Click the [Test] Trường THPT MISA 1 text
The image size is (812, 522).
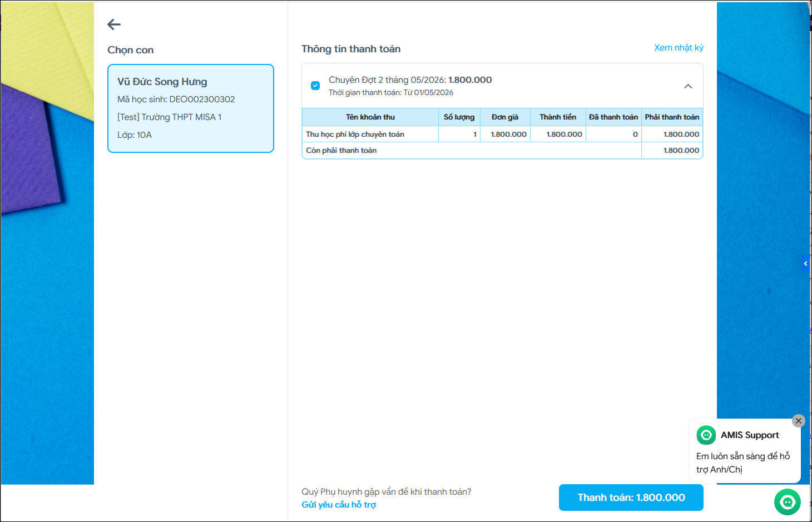pos(170,117)
